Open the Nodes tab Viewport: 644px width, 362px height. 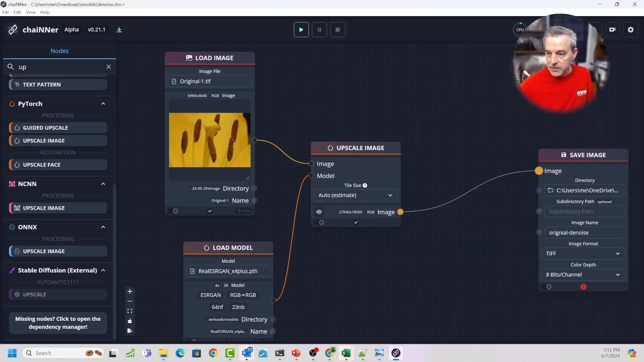(59, 51)
